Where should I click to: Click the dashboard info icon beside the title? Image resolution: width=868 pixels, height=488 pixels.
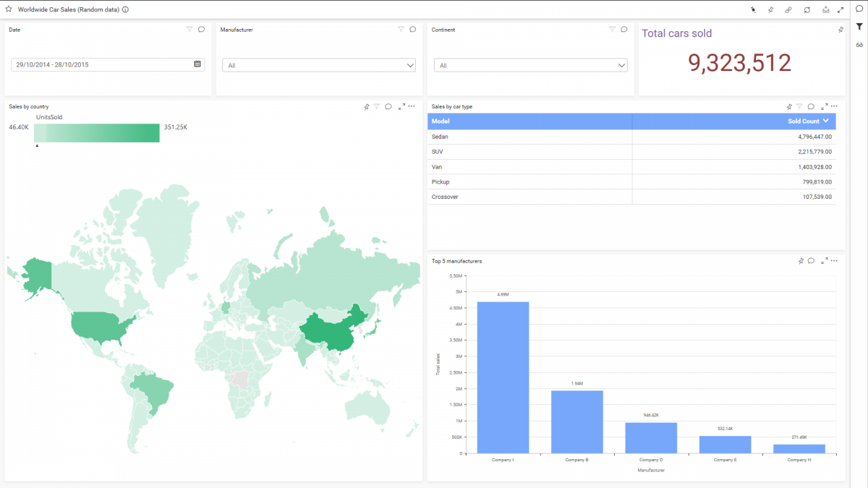click(x=124, y=9)
